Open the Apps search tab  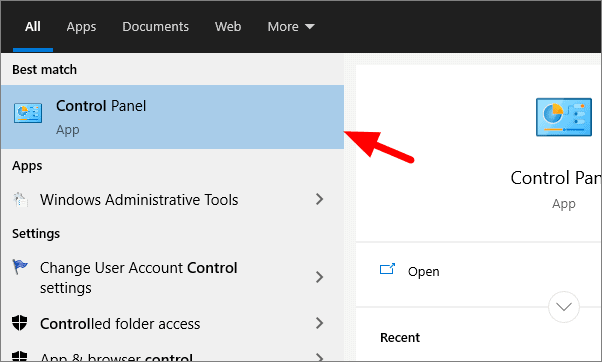coord(81,26)
